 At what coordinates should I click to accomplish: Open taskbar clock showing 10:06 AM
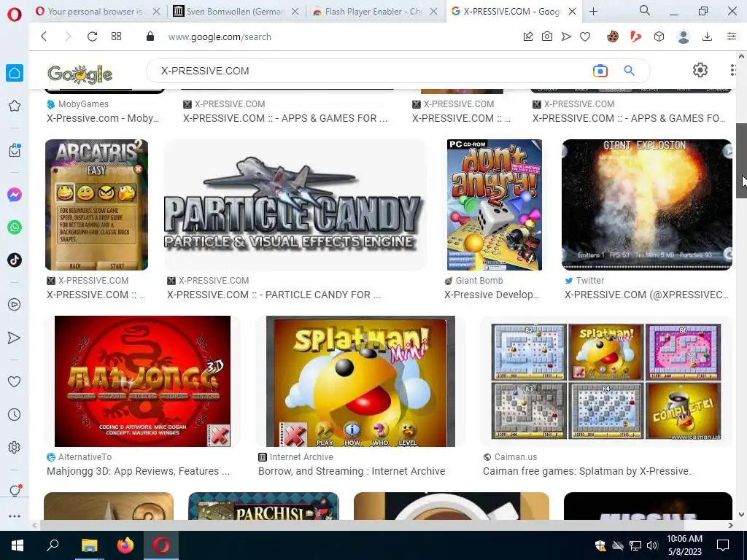(x=684, y=545)
